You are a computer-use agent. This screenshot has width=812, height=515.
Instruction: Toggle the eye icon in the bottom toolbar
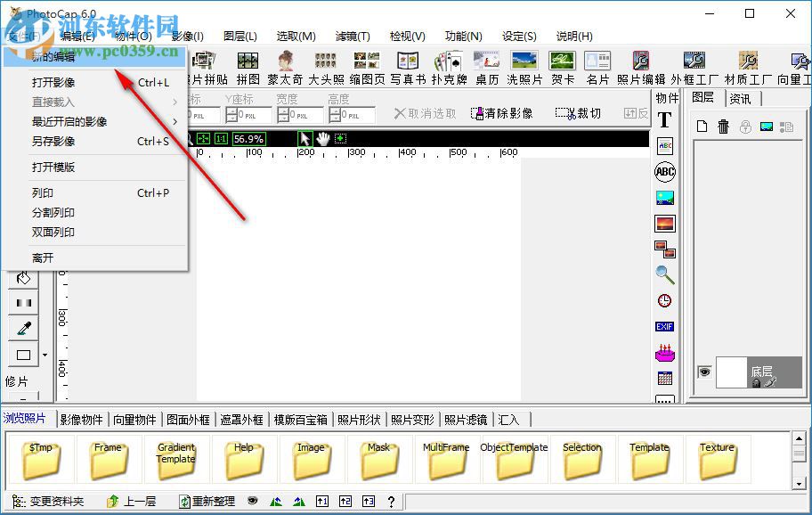(x=252, y=501)
